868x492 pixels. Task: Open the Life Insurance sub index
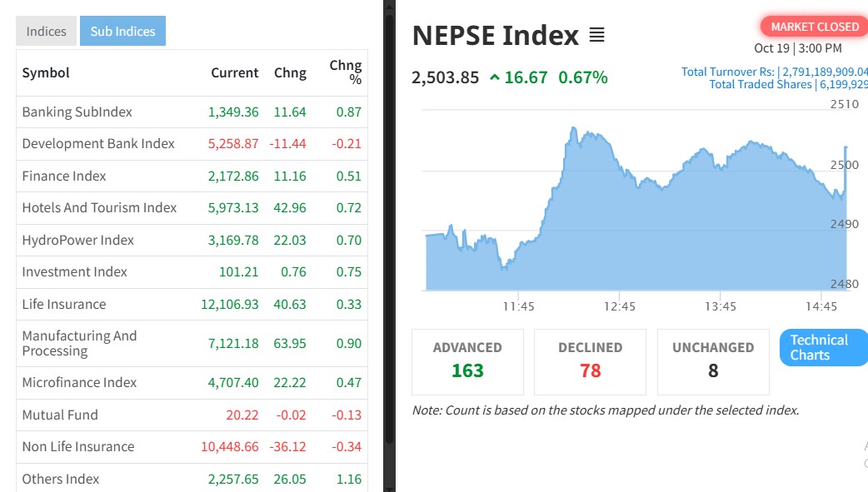point(64,304)
